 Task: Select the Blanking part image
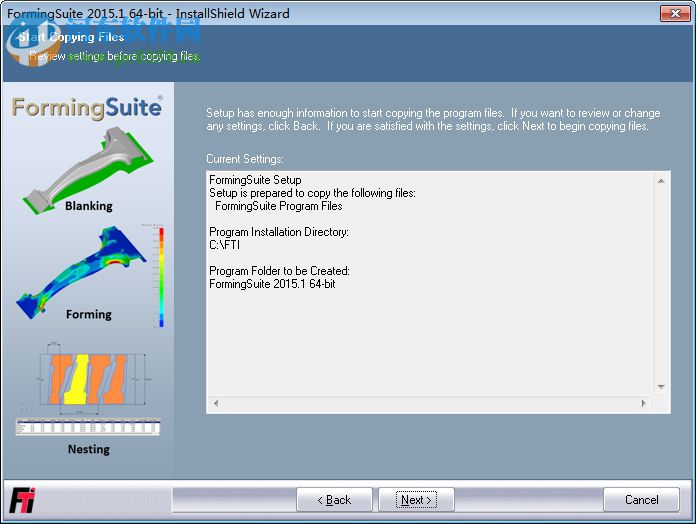pos(88,170)
